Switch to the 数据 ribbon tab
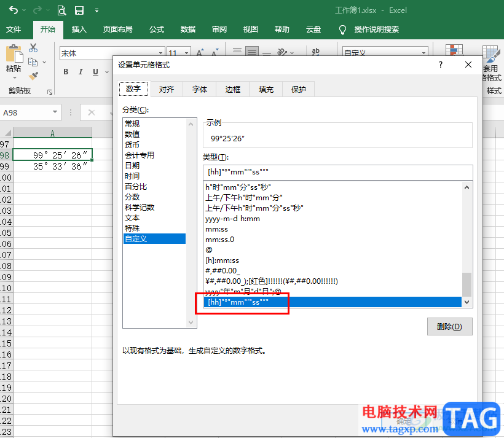This screenshot has width=504, height=438. coord(188,29)
